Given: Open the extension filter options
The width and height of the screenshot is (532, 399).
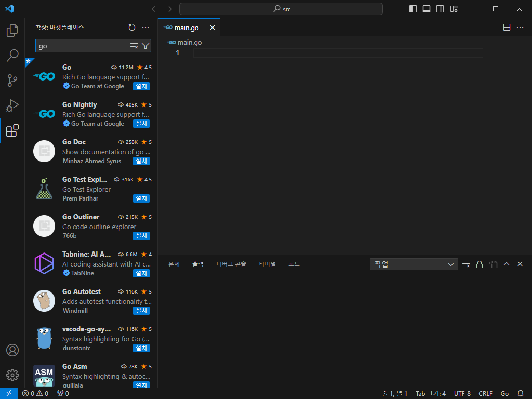Looking at the screenshot, I should pos(145,46).
